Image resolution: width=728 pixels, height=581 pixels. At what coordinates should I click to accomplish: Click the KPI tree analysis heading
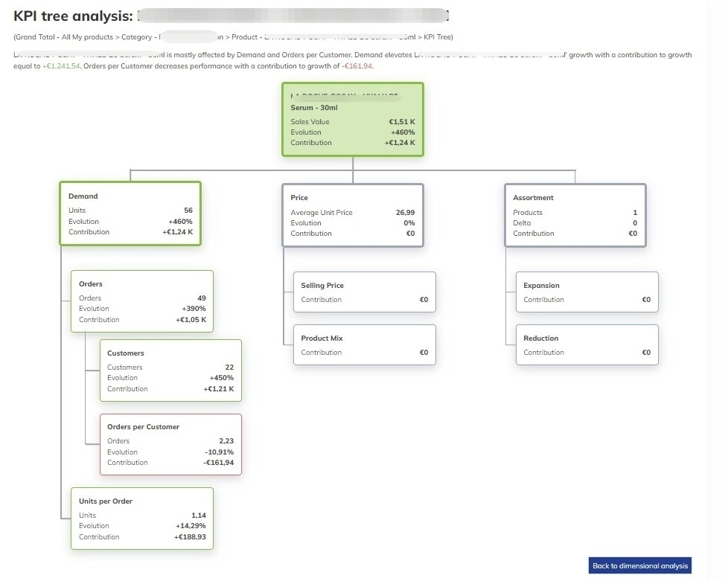pyautogui.click(x=74, y=16)
